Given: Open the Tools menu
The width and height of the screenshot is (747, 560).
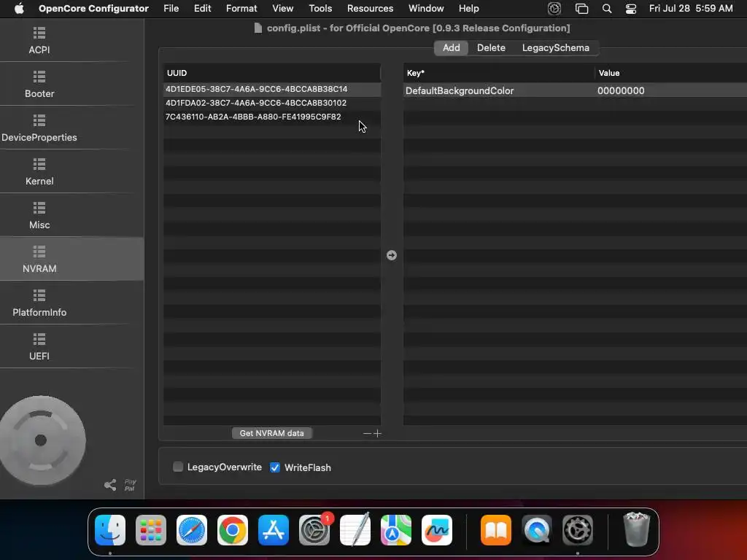Looking at the screenshot, I should pos(320,9).
